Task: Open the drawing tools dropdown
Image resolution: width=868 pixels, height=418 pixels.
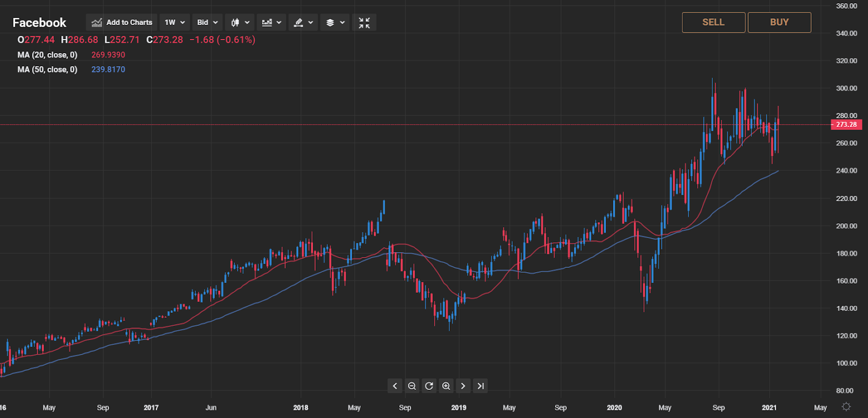Action: pos(303,22)
